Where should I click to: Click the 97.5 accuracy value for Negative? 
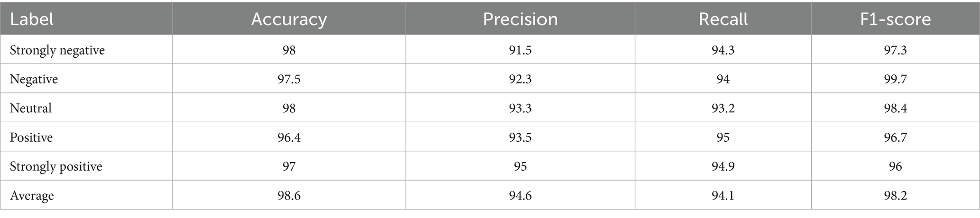289,79
